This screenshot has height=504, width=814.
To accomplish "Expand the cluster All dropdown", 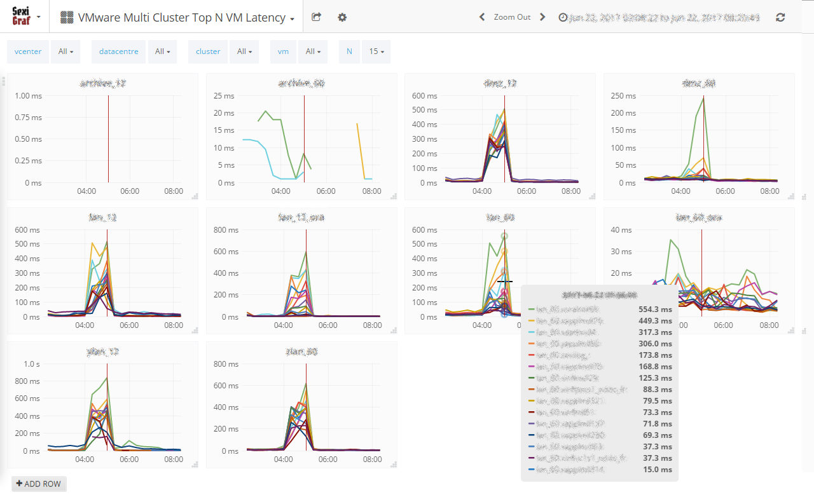I will tap(244, 51).
